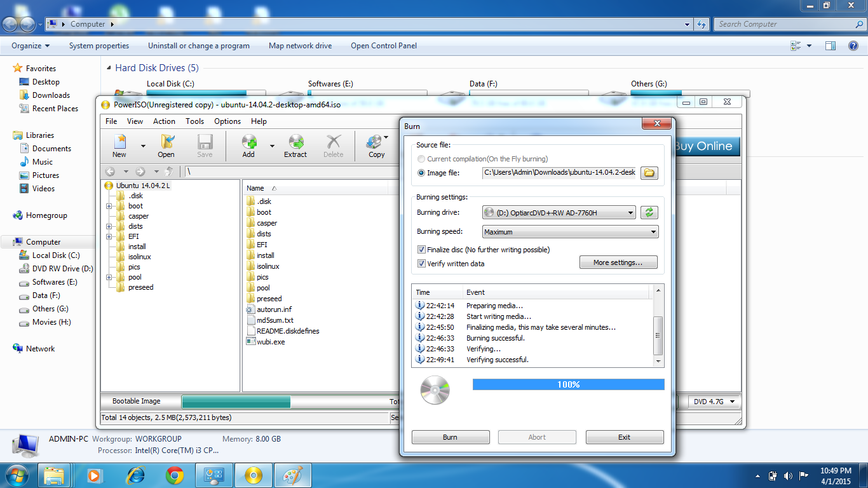868x488 pixels.
Task: Click Map network drive in Explorer
Action: coord(300,46)
